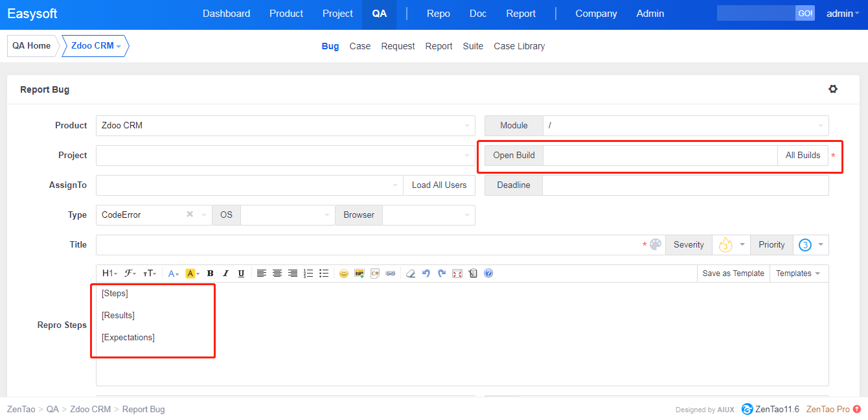Image resolution: width=868 pixels, height=420 pixels.
Task: Click the insert image icon
Action: (359, 274)
